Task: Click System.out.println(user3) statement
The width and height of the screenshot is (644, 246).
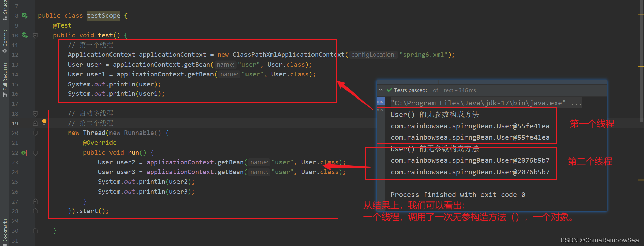Action: [x=146, y=192]
